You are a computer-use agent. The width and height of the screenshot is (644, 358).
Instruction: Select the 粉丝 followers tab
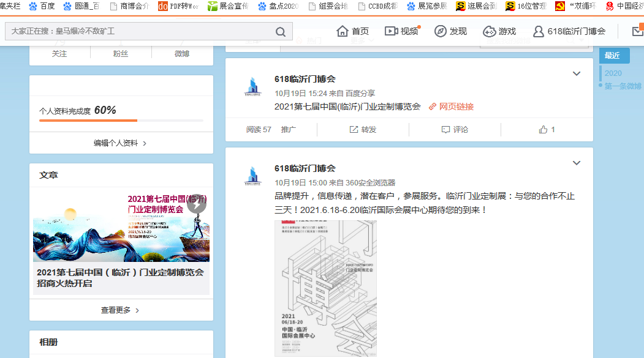[121, 54]
